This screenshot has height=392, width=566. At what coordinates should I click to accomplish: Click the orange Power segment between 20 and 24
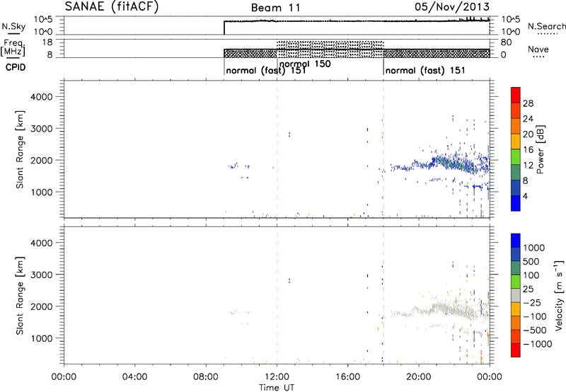point(516,126)
